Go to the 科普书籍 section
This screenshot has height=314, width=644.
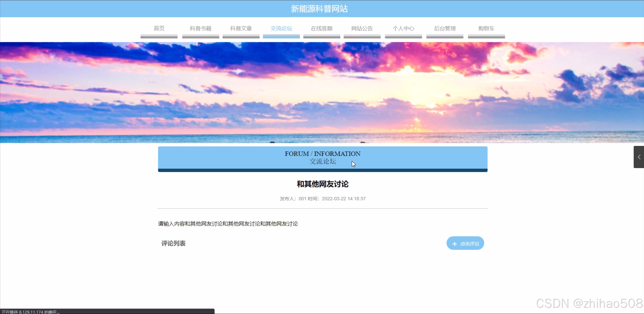click(x=201, y=28)
